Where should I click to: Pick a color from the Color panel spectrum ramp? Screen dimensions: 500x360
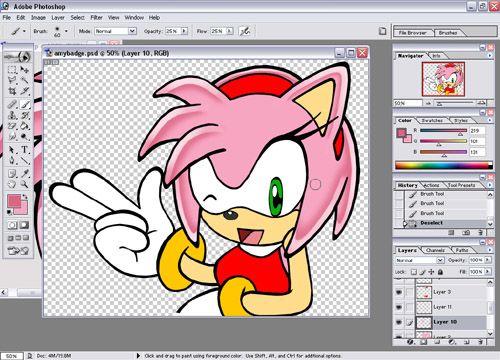pyautogui.click(x=444, y=165)
